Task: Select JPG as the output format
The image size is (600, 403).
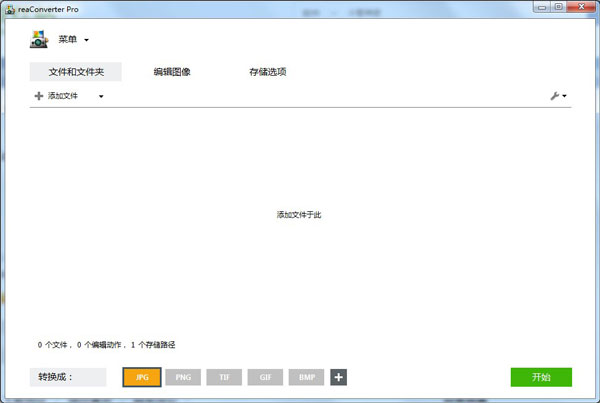Action: tap(142, 377)
